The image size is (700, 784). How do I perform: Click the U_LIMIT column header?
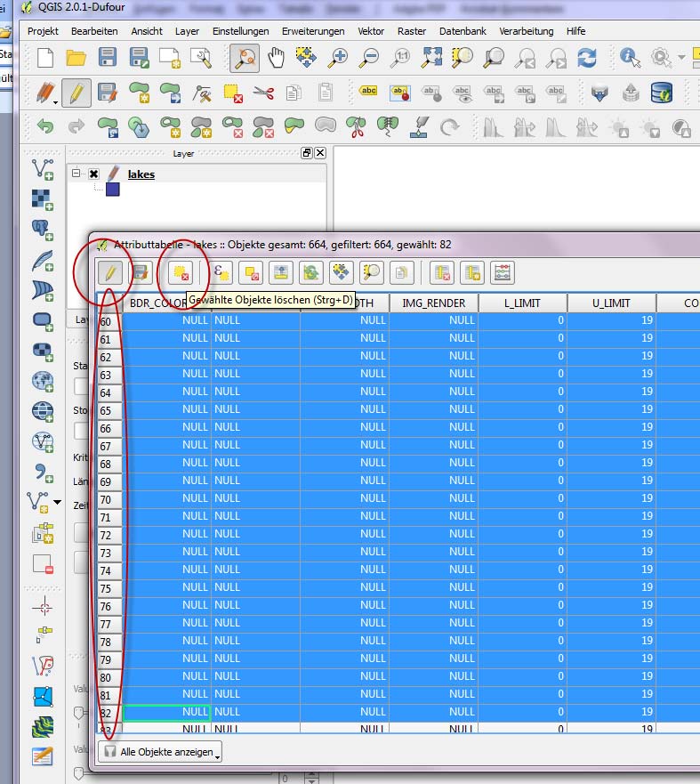pos(611,303)
